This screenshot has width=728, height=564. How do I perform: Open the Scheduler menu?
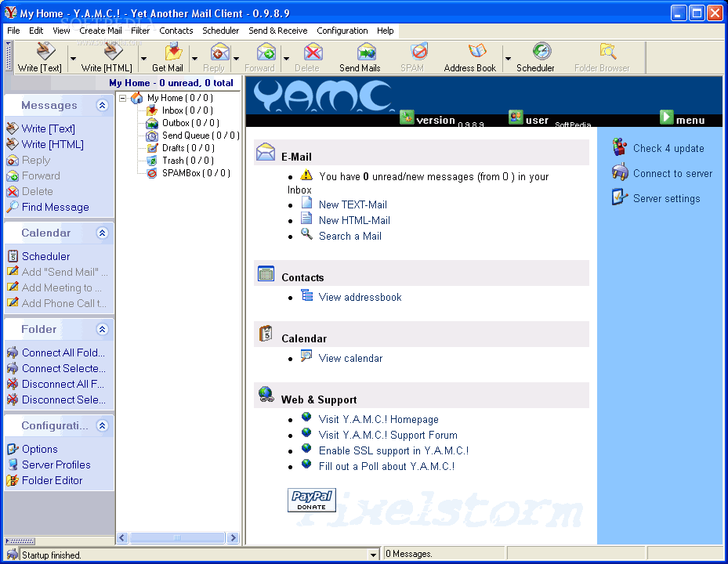(x=220, y=31)
